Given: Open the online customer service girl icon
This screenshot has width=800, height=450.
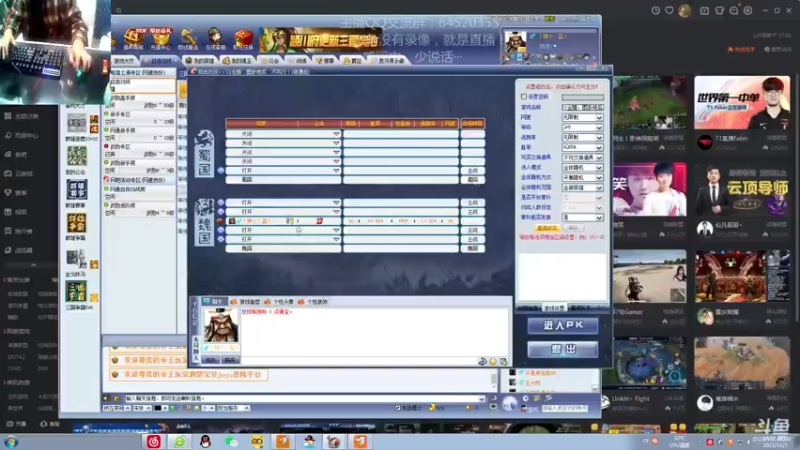Looking at the screenshot, I should [215, 39].
